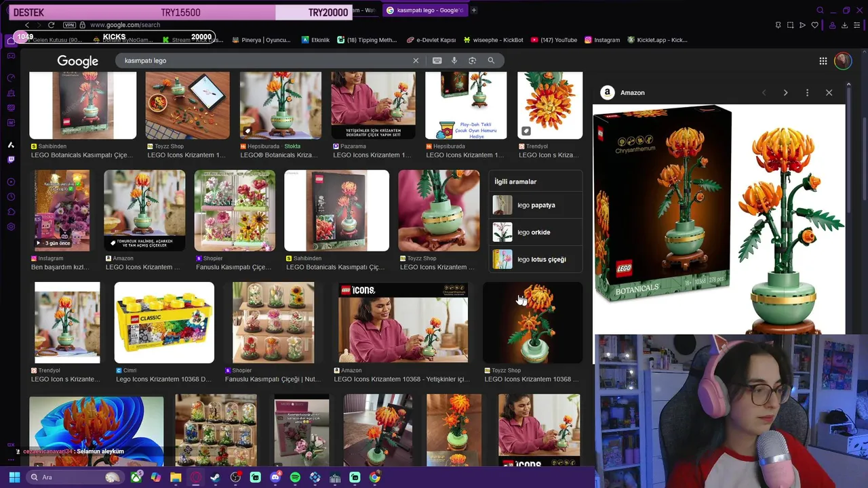
Task: Select related search lego orkide
Action: [536, 232]
